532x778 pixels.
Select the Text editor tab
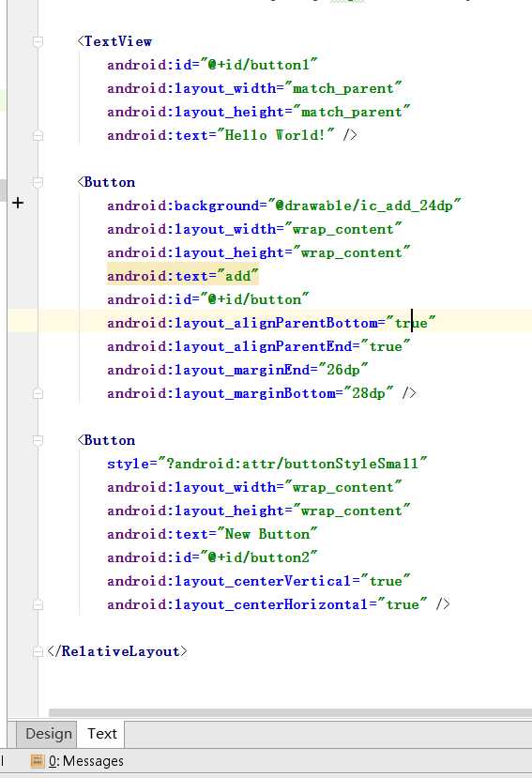[x=101, y=733]
